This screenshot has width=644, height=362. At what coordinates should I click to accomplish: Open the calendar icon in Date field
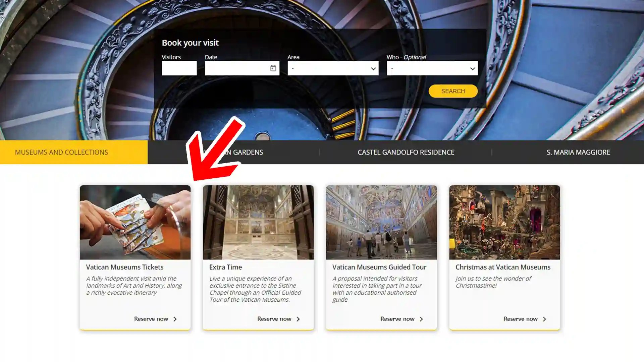tap(273, 68)
